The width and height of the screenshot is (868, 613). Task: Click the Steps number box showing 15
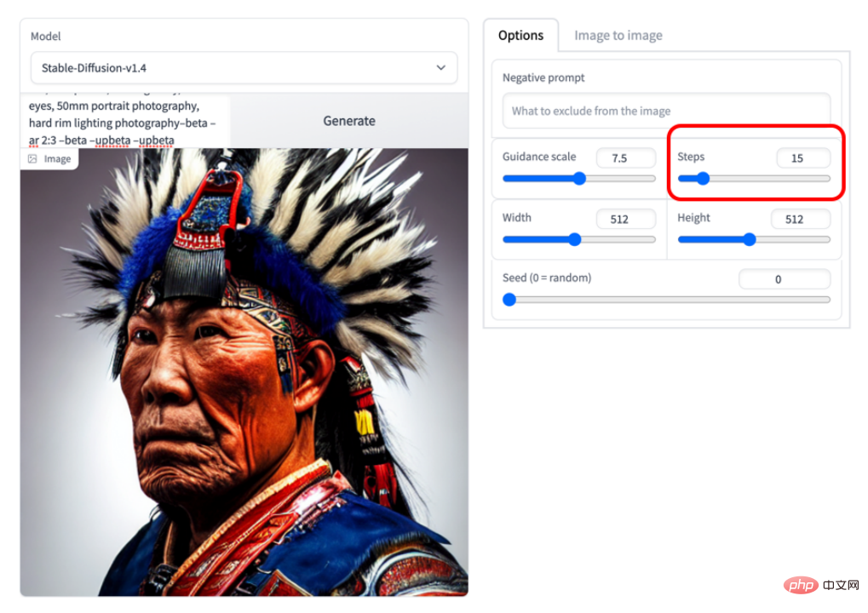pyautogui.click(x=803, y=158)
